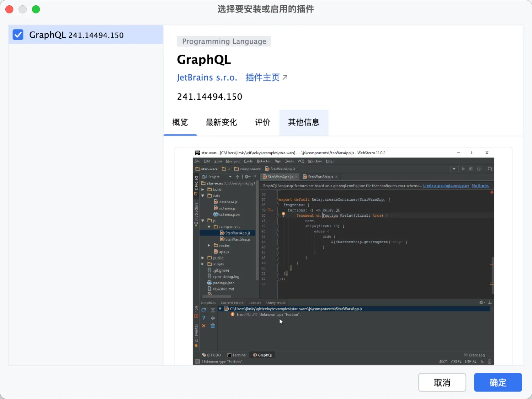Uncheck the GraphQL plugin checkbox
The width and height of the screenshot is (532, 399).
point(18,34)
